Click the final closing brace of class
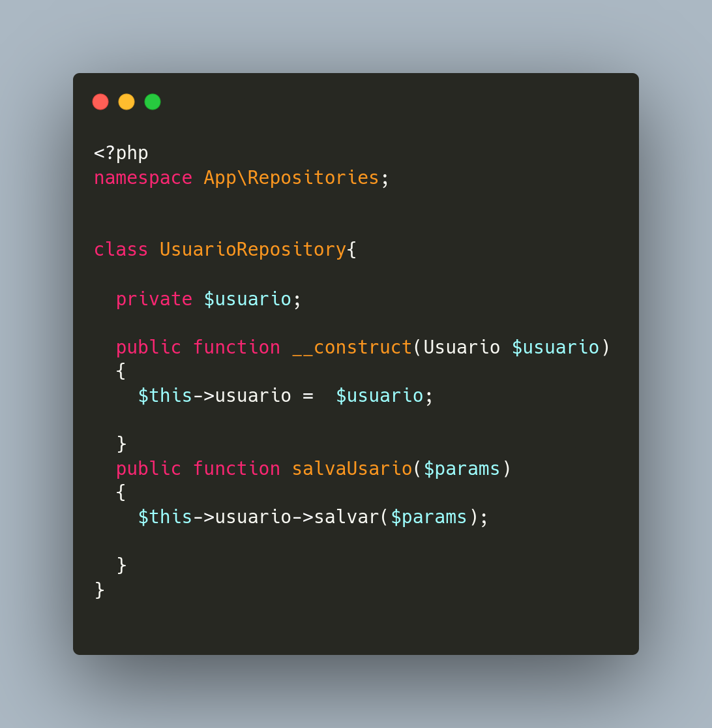The image size is (712, 728). click(99, 590)
